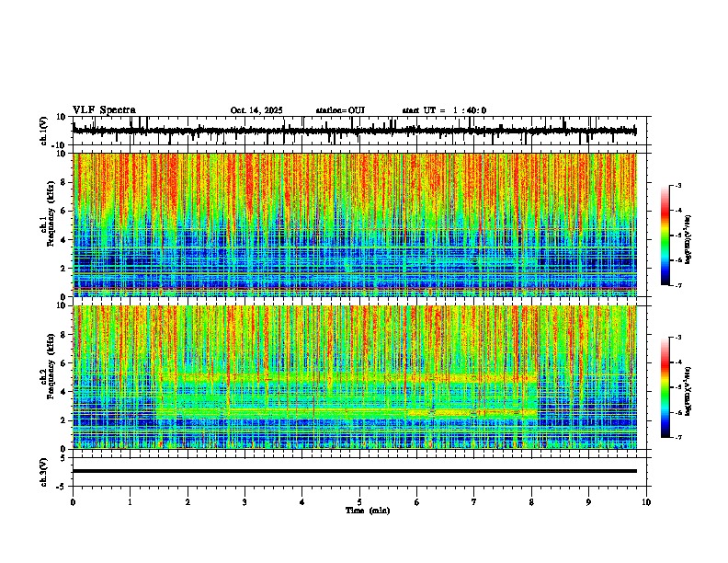Viewport: 728px width, 563px height.
Task: Click the "ch.1(V)" waveform axis label
Action: [x=44, y=131]
